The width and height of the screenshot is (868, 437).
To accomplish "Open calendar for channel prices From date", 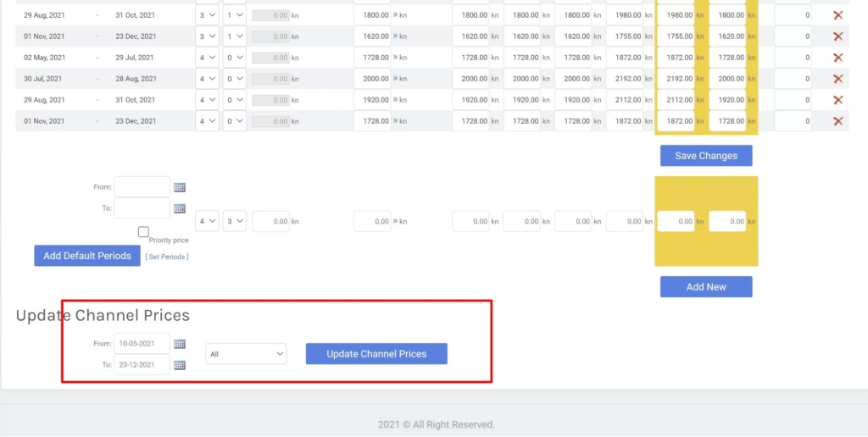I will [x=180, y=344].
